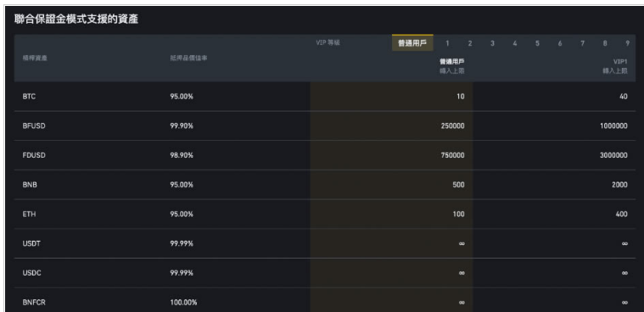Viewport: 644px width, 312px height.
Task: Click the BNB asset name
Action: coord(30,185)
